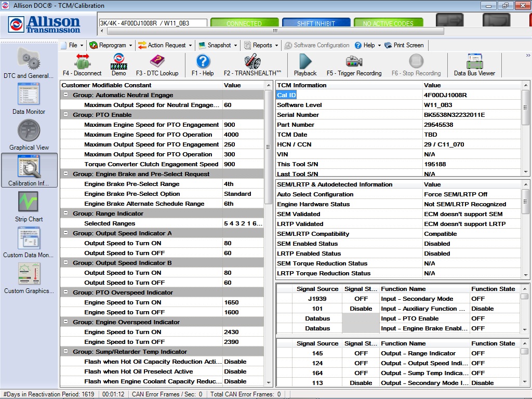Image resolution: width=532 pixels, height=399 pixels.
Task: Click the Playback icon
Action: tap(305, 65)
